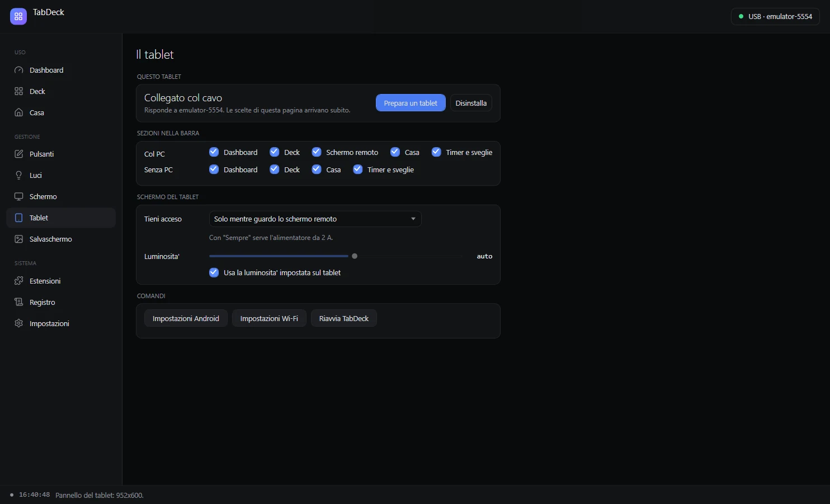Image resolution: width=830 pixels, height=504 pixels.
Task: Click the TabDeck app logo icon
Action: coord(18,17)
